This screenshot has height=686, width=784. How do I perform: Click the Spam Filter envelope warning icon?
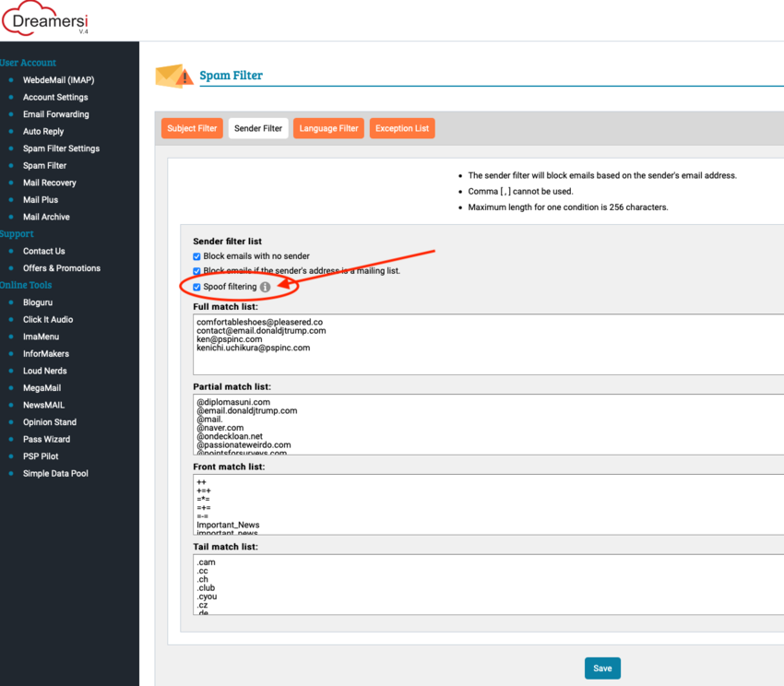(x=174, y=76)
